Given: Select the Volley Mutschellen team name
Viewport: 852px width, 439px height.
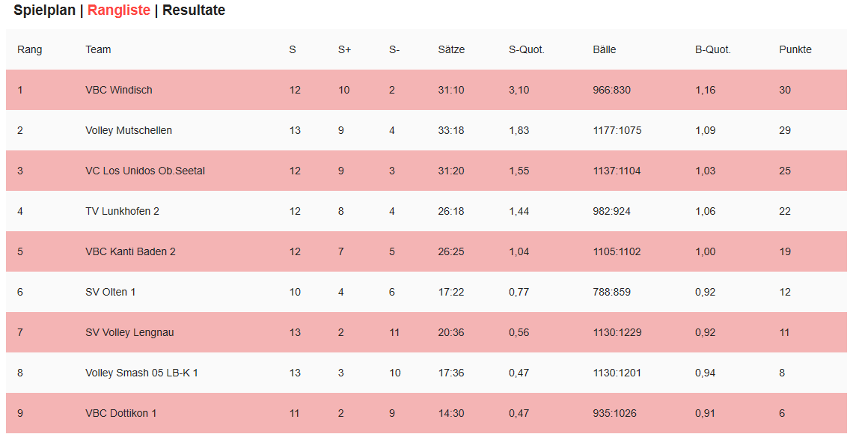Looking at the screenshot, I should point(129,130).
